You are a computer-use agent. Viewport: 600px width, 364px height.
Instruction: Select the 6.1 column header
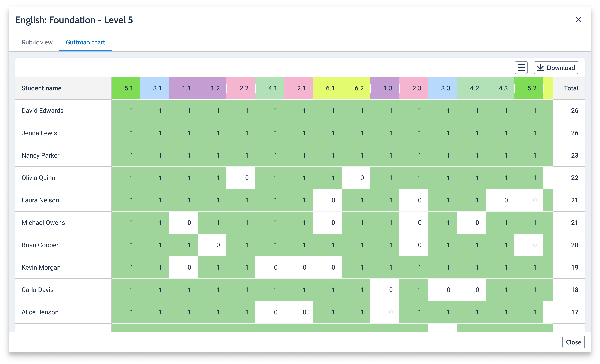pyautogui.click(x=327, y=88)
